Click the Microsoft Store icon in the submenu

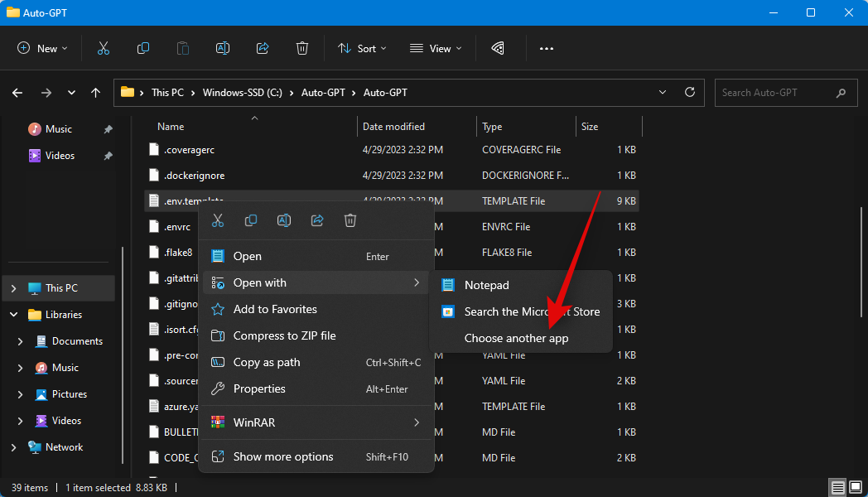pos(448,311)
